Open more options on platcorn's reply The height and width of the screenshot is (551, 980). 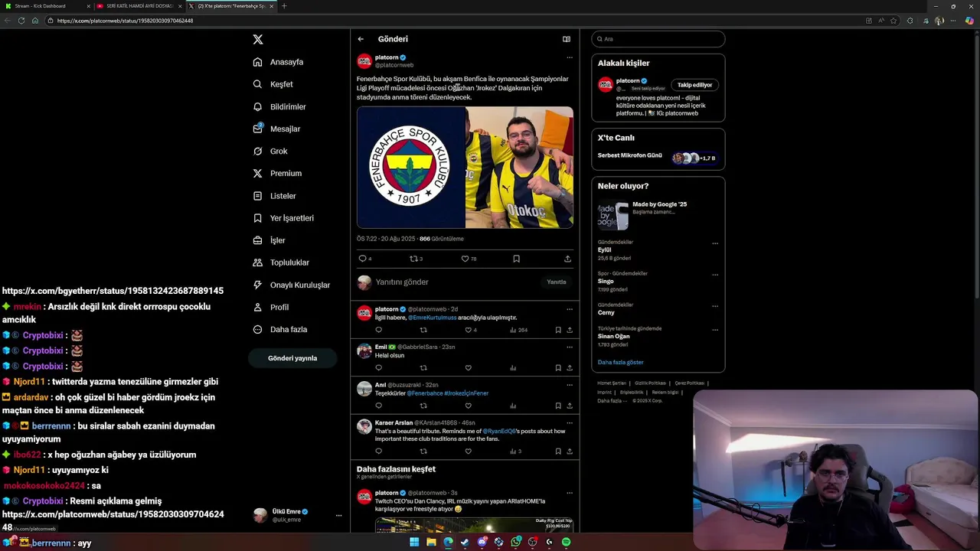(569, 309)
